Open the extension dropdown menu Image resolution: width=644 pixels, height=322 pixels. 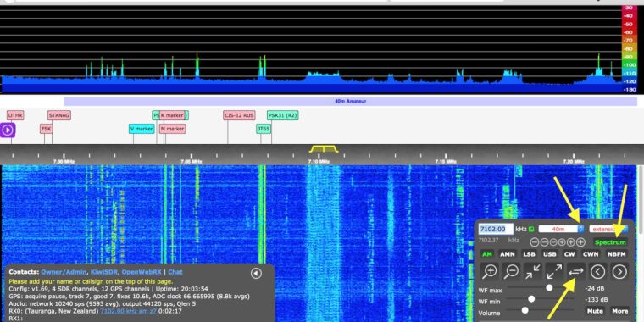pos(608,229)
